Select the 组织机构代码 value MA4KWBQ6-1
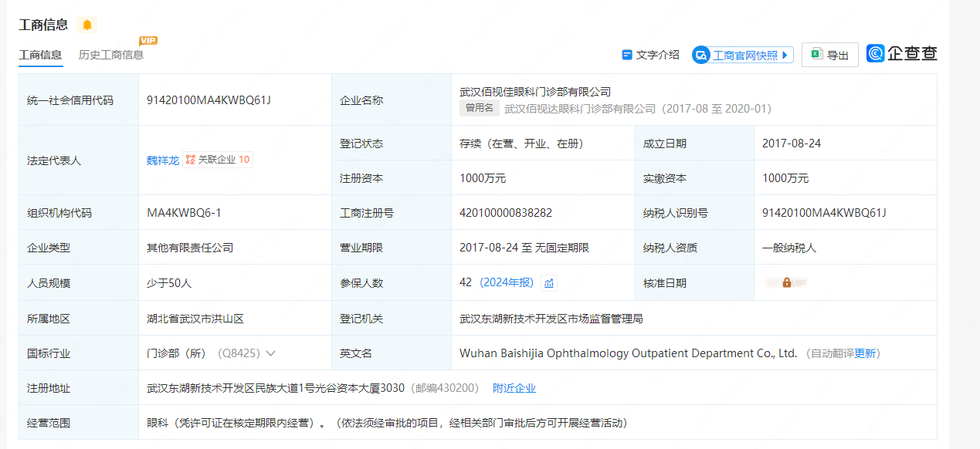 point(184,213)
